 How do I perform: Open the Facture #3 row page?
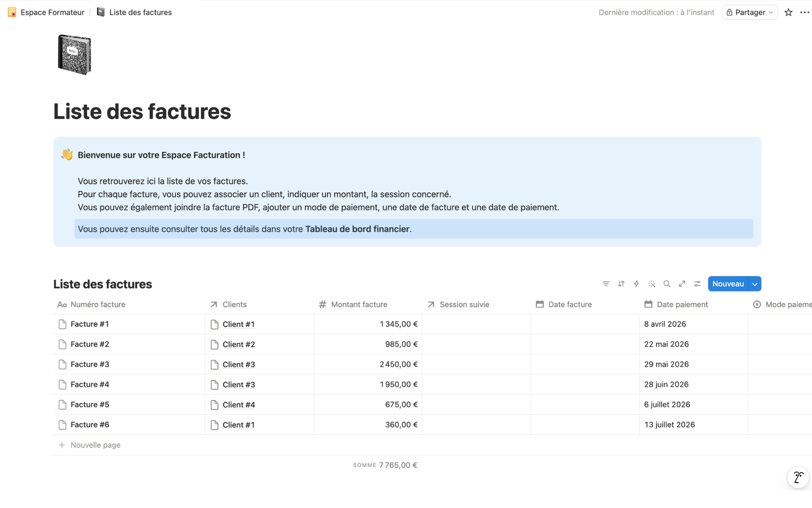coord(90,365)
